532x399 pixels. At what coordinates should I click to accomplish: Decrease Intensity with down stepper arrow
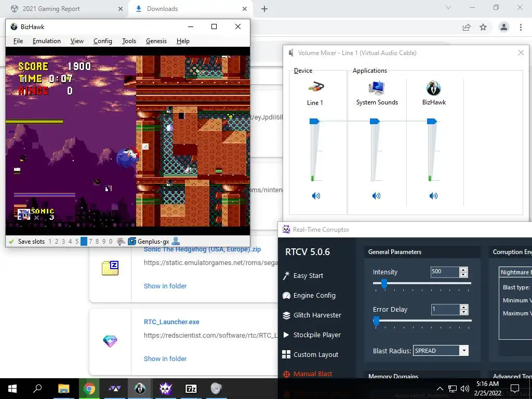click(463, 274)
